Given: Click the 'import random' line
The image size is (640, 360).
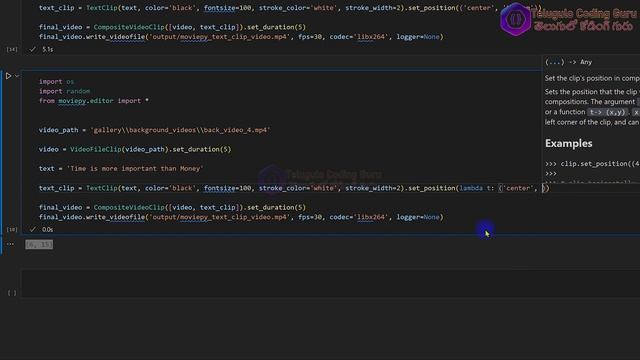Looking at the screenshot, I should (x=64, y=91).
